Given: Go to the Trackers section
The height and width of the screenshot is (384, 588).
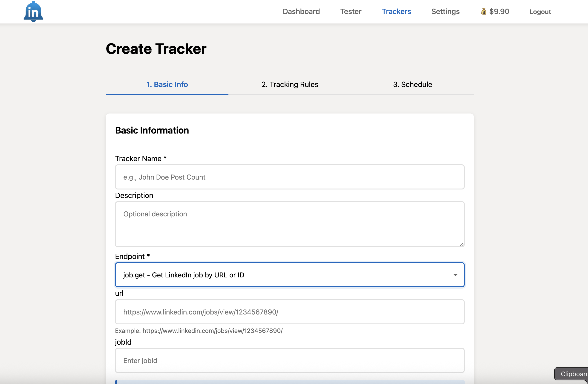Looking at the screenshot, I should [396, 11].
